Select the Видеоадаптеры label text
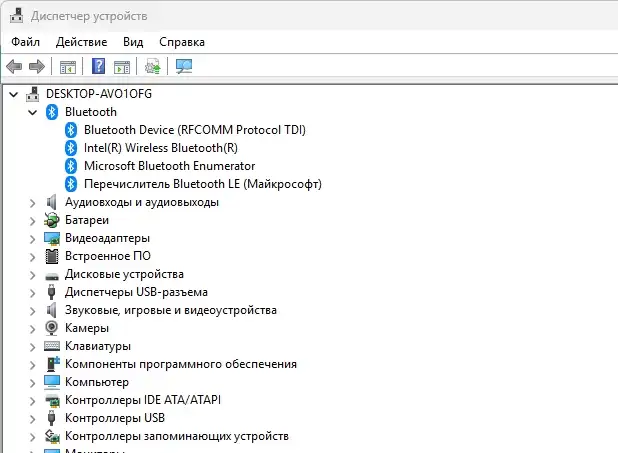Viewport: 618px width, 453px height. click(107, 238)
